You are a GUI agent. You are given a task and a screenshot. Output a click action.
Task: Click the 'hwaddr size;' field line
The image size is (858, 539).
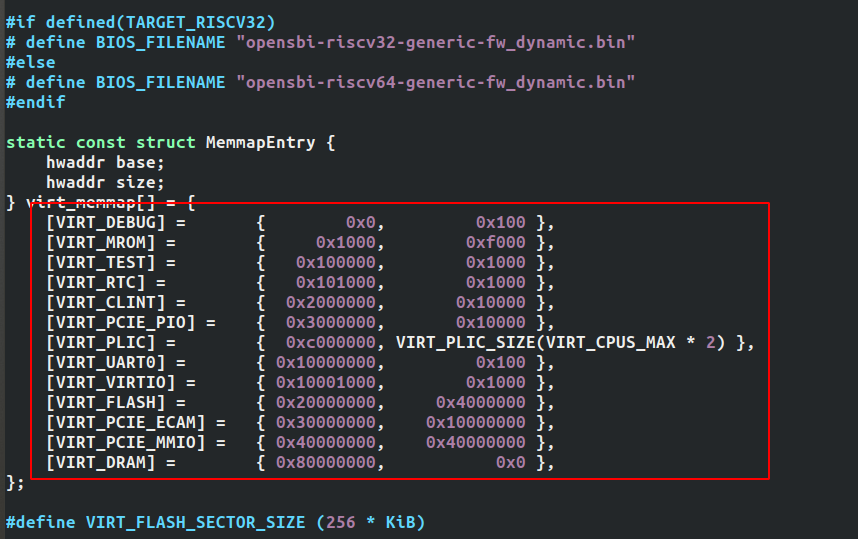[x=105, y=182]
